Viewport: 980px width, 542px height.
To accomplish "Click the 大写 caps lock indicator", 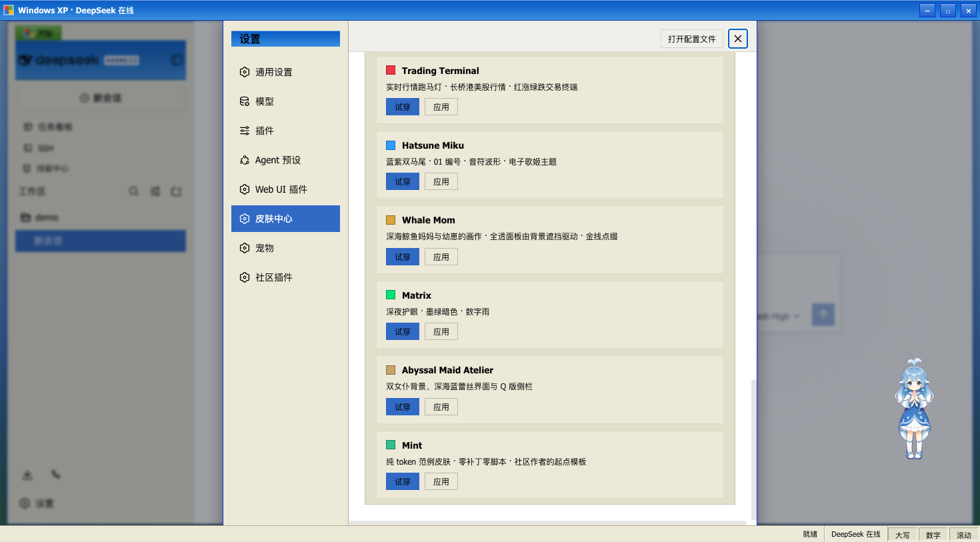I will (x=902, y=535).
